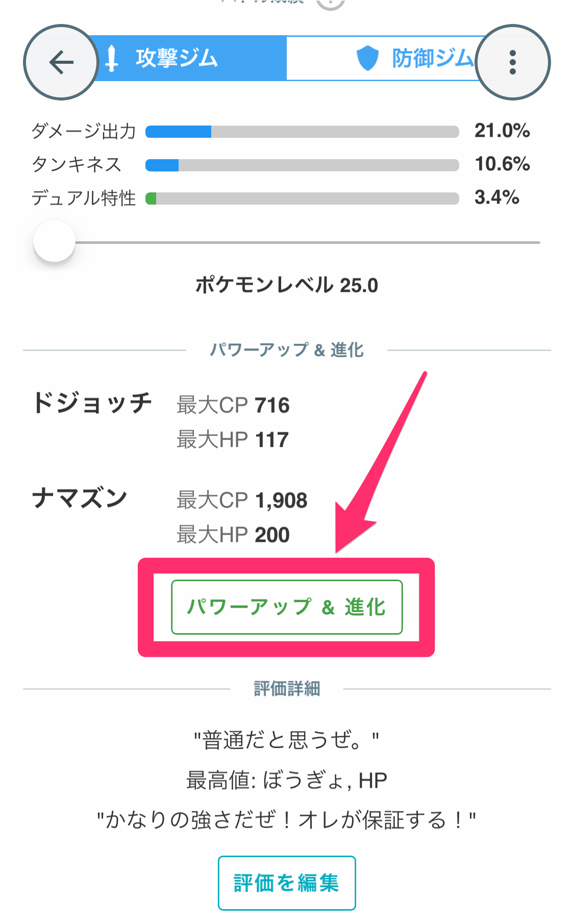Select the ドジョッチ Pokémon name

(93, 403)
